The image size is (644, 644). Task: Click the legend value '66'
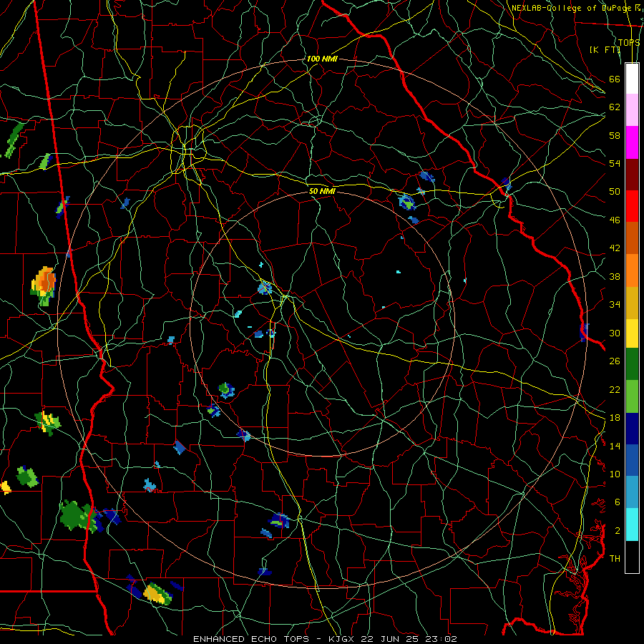click(615, 79)
